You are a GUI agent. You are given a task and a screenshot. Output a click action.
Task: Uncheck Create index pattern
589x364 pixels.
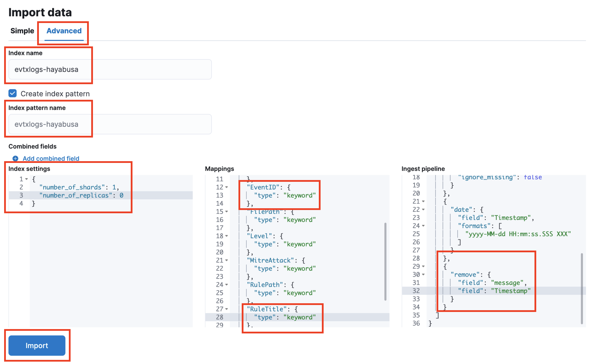12,93
